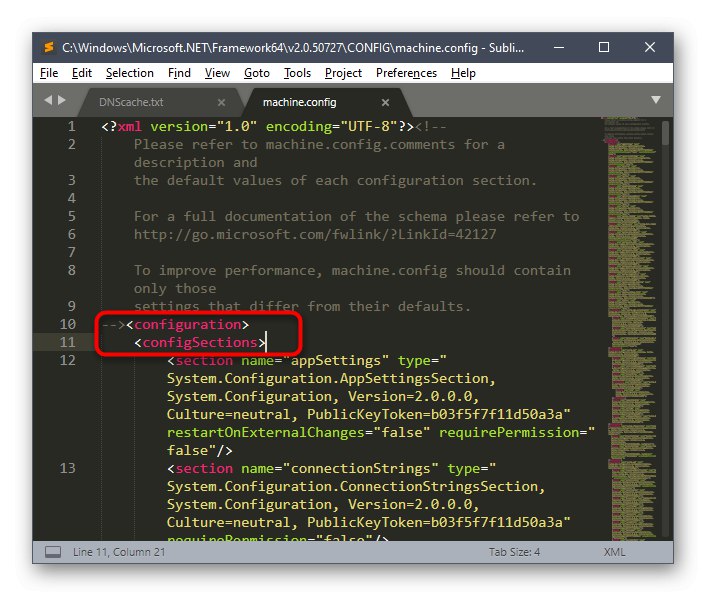
Task: Click the minimap code overview
Action: tap(631, 328)
